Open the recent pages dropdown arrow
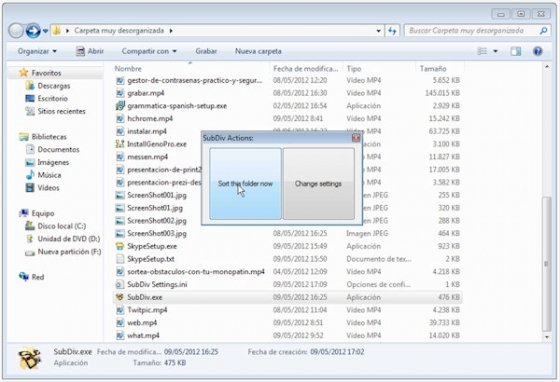This screenshot has height=382, width=560. pos(45,31)
